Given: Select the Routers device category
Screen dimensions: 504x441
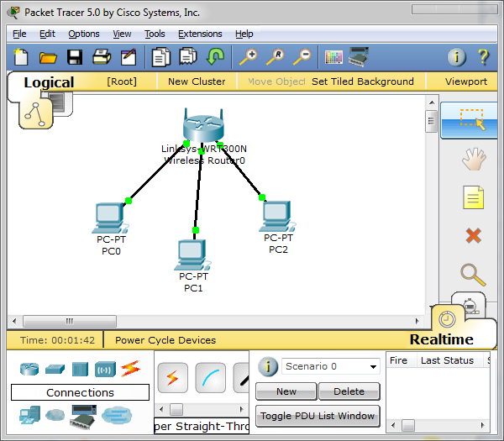Looking at the screenshot, I should coord(29,369).
